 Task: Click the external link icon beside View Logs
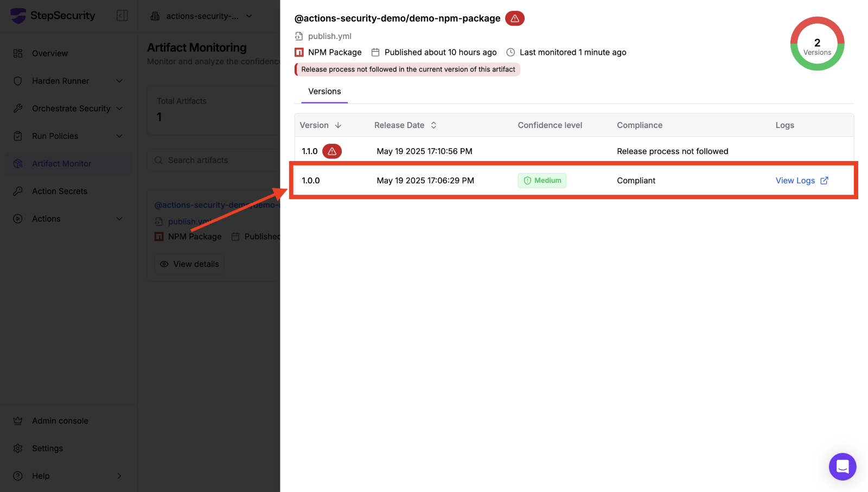point(825,181)
